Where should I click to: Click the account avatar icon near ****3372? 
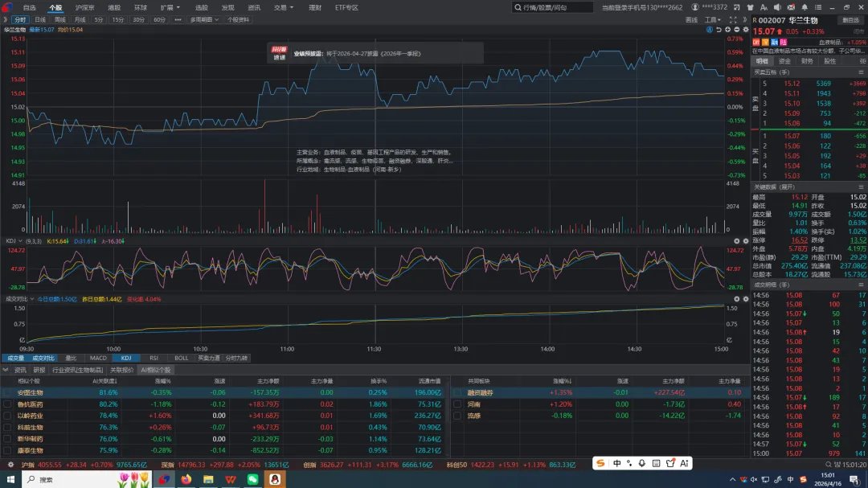pos(695,7)
